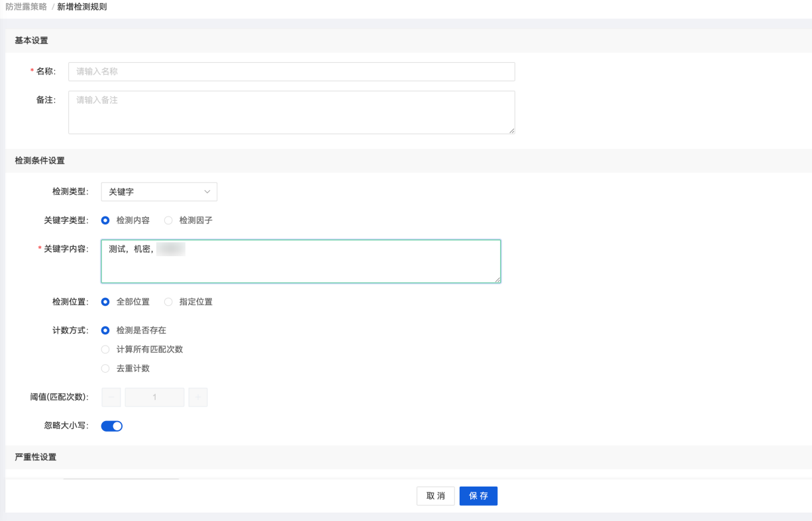Choose 计算所有匹配次数 counting method
The height and width of the screenshot is (521, 812).
pos(105,350)
